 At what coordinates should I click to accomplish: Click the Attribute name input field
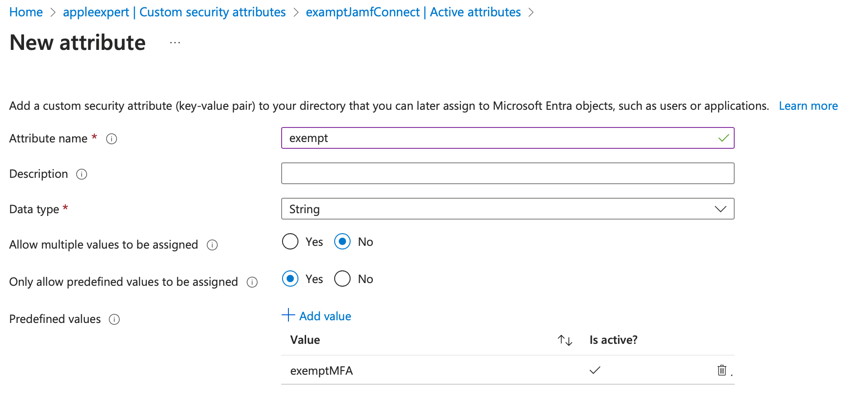[x=499, y=138]
